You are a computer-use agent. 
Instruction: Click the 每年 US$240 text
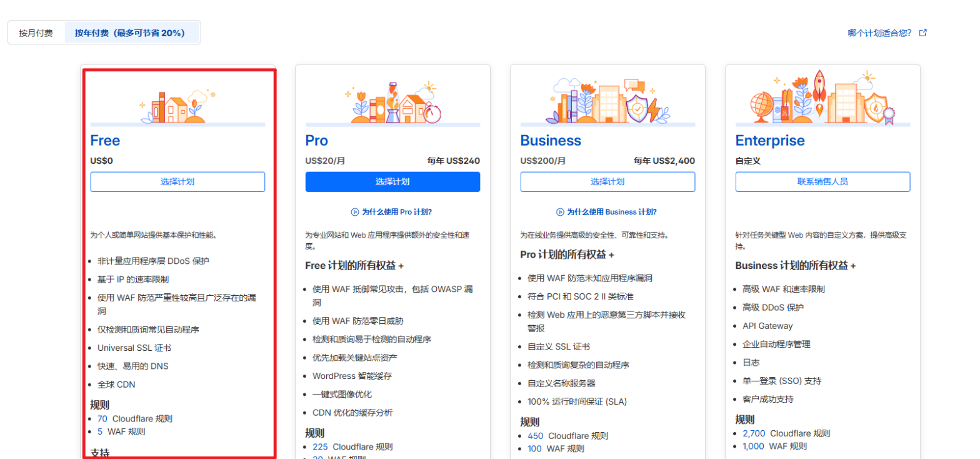coord(454,161)
